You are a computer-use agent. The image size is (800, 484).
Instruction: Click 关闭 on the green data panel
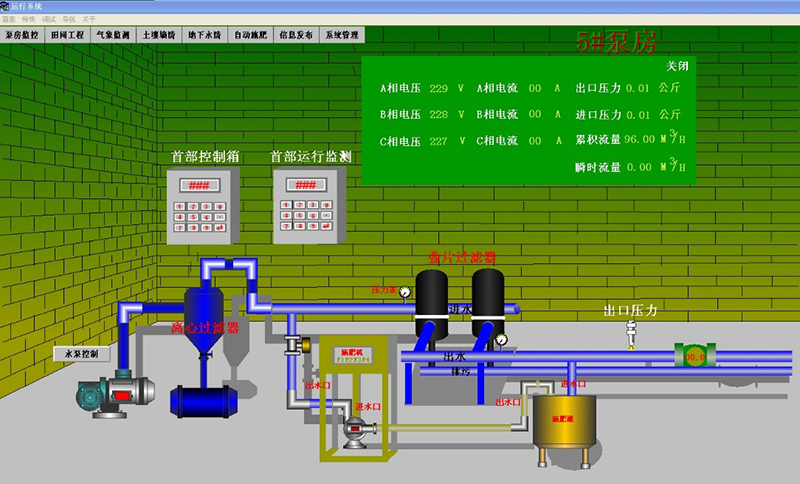pos(676,66)
